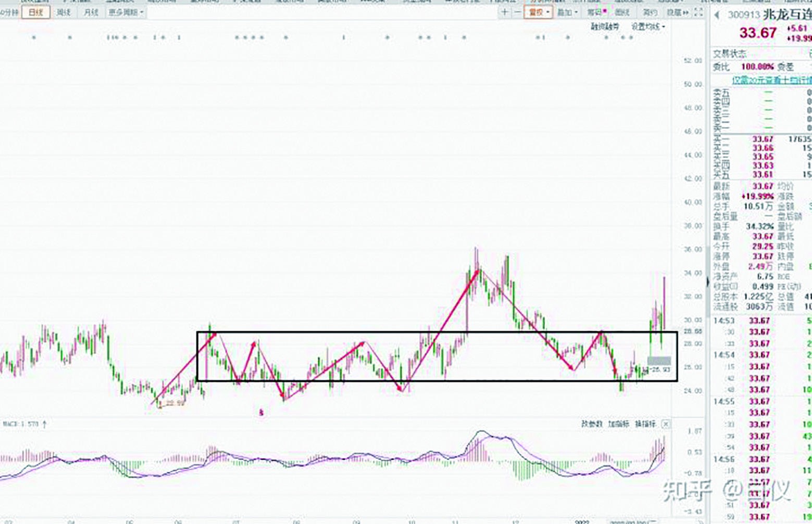The image size is (812, 524).
Task: Click back arrow beside stock code 300913
Action: pyautogui.click(x=717, y=16)
